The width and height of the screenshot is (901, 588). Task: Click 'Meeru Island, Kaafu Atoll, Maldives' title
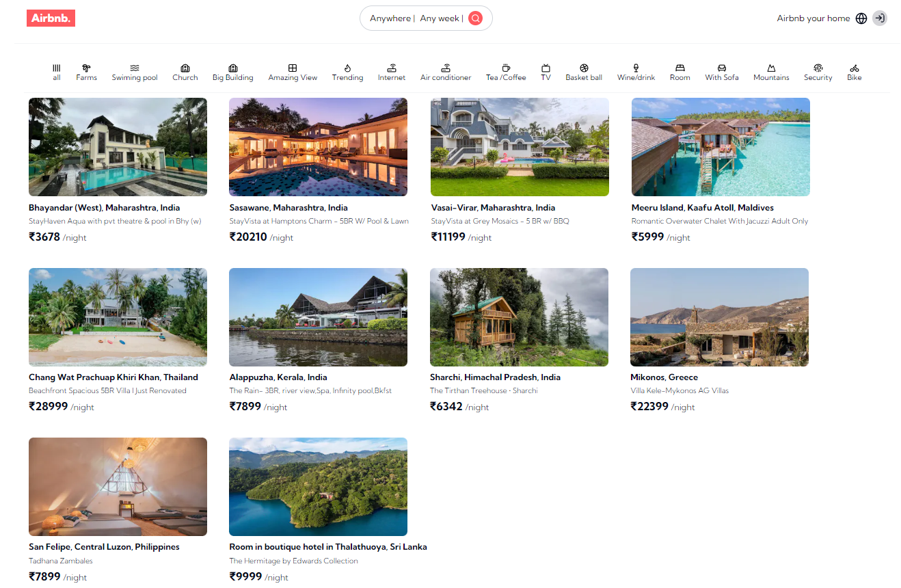[703, 208]
